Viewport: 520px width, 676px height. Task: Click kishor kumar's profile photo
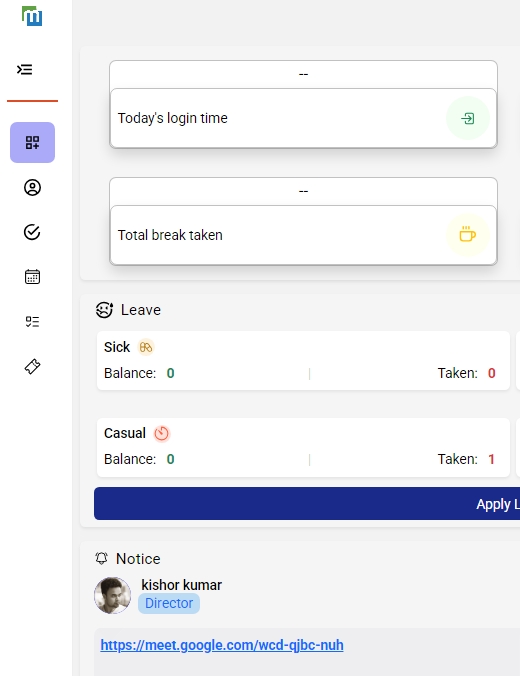[x=113, y=595]
